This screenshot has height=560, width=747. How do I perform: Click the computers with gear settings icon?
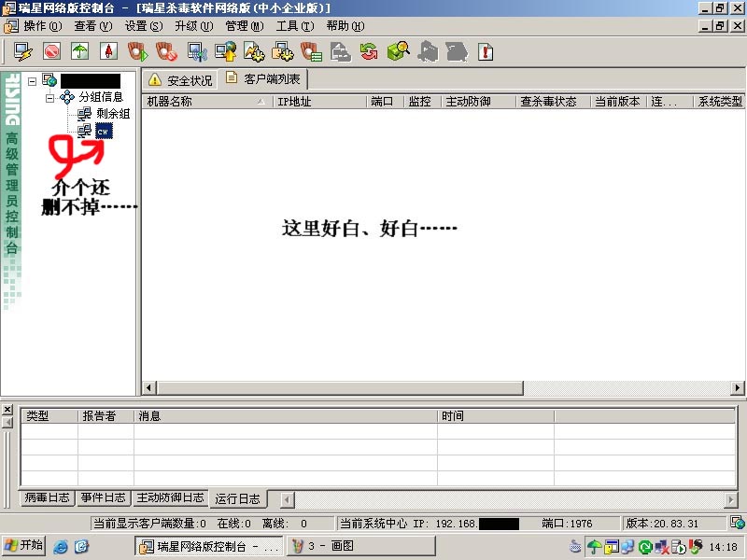coord(283,51)
